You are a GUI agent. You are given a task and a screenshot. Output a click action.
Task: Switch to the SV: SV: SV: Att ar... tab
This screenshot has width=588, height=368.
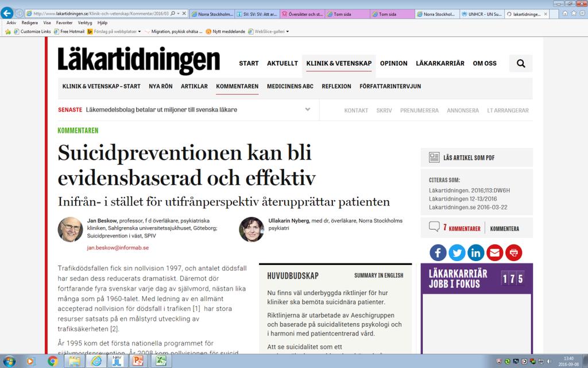point(257,14)
